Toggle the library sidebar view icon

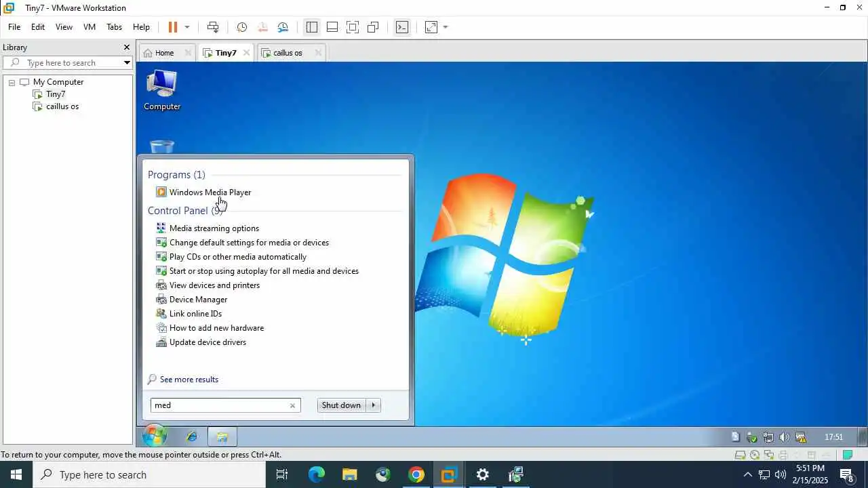(x=312, y=27)
